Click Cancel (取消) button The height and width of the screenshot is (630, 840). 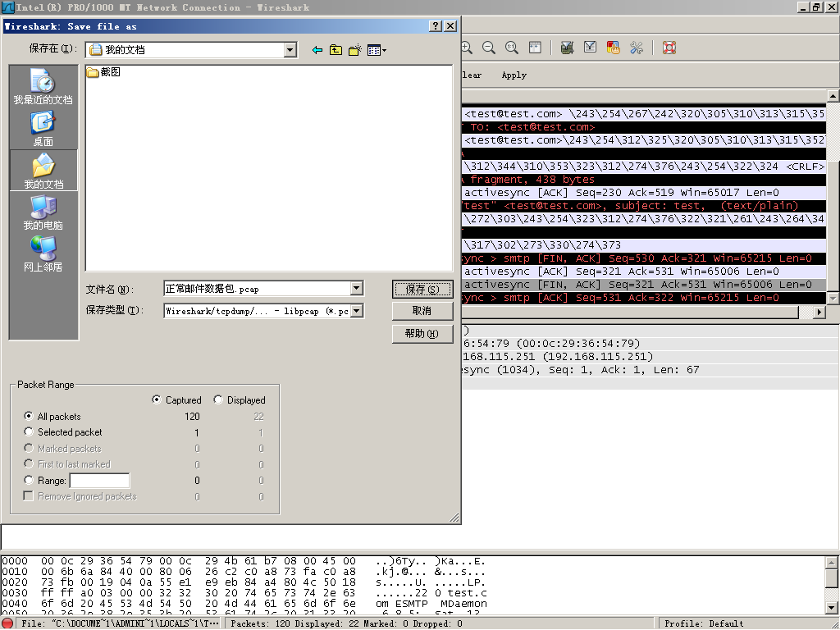click(x=422, y=311)
